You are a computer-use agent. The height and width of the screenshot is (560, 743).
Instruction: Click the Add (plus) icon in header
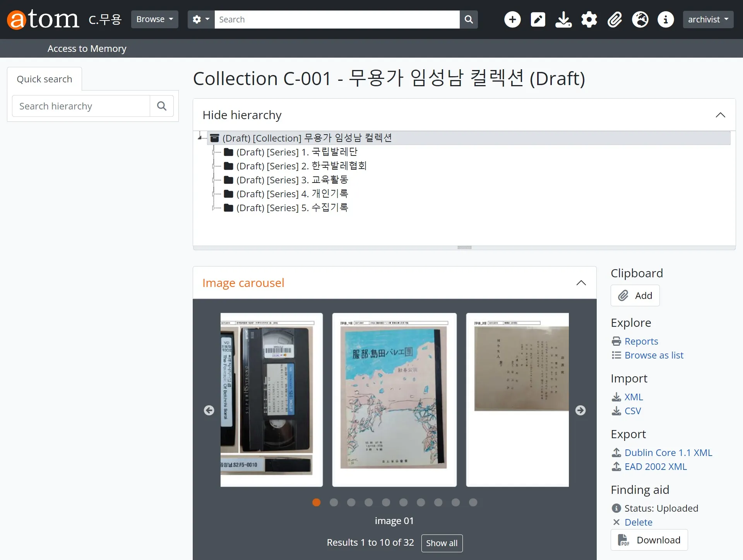point(512,19)
